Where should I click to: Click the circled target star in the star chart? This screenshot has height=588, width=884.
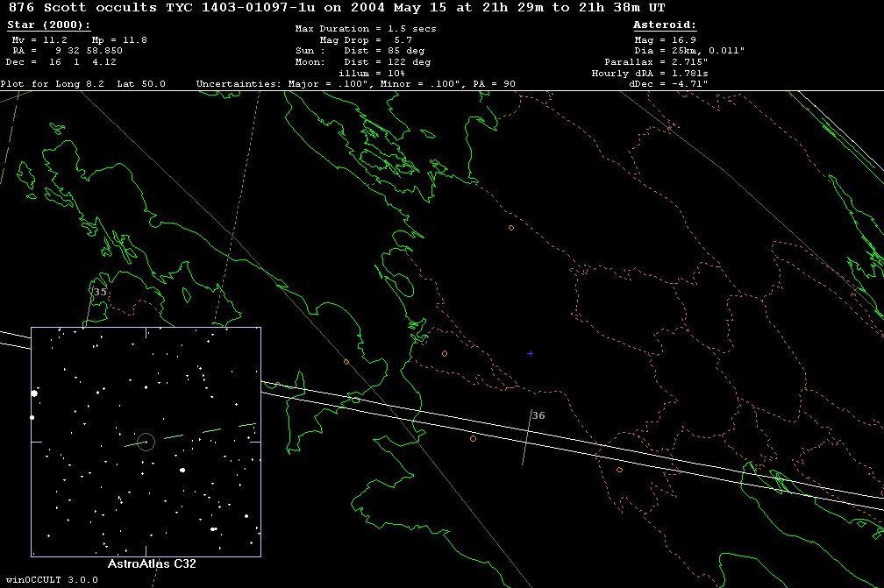click(146, 442)
